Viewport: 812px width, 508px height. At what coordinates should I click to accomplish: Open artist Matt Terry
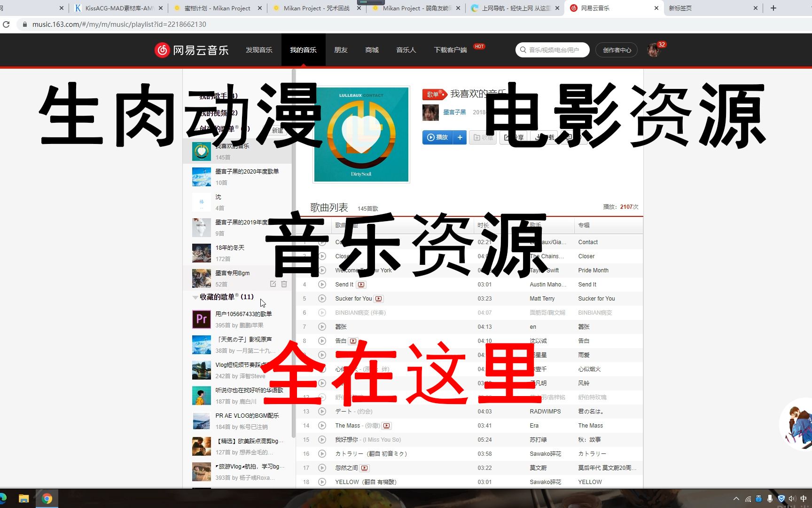[x=542, y=299]
